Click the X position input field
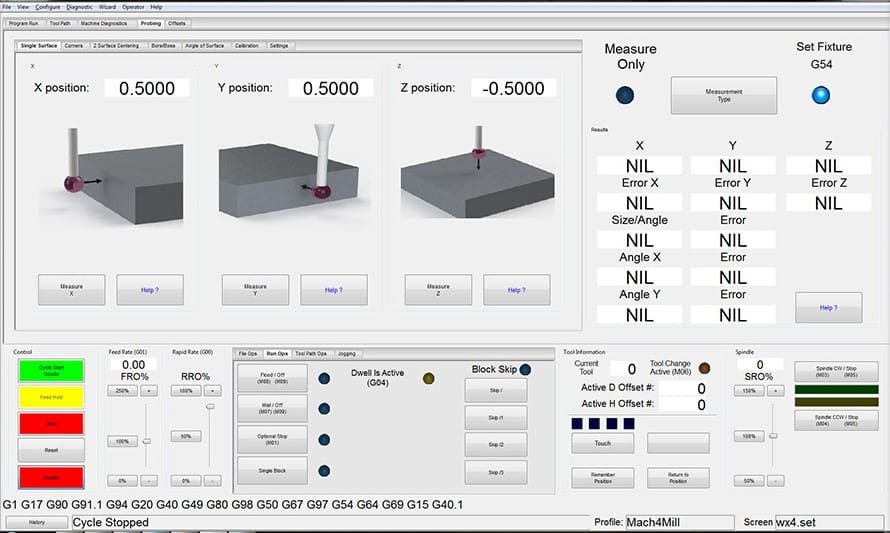The width and height of the screenshot is (890, 533). click(x=147, y=88)
